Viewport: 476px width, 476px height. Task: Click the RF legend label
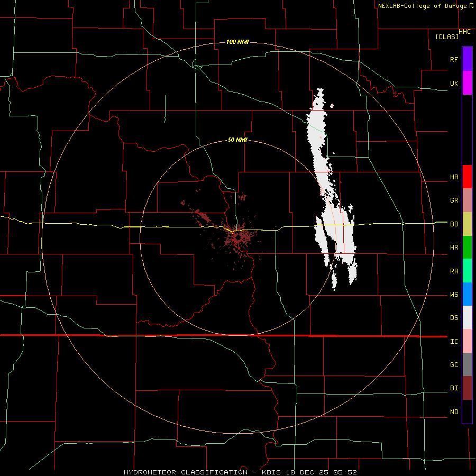(x=454, y=59)
